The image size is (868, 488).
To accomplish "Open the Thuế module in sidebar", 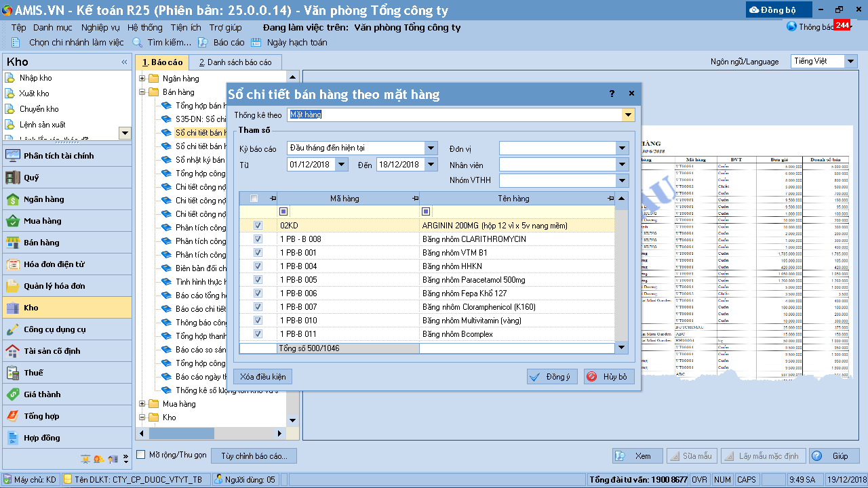I will (x=33, y=373).
